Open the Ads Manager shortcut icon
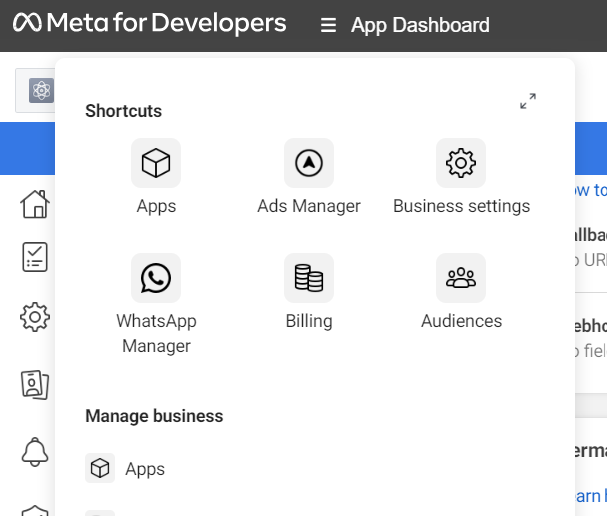The image size is (607, 516). [x=309, y=163]
